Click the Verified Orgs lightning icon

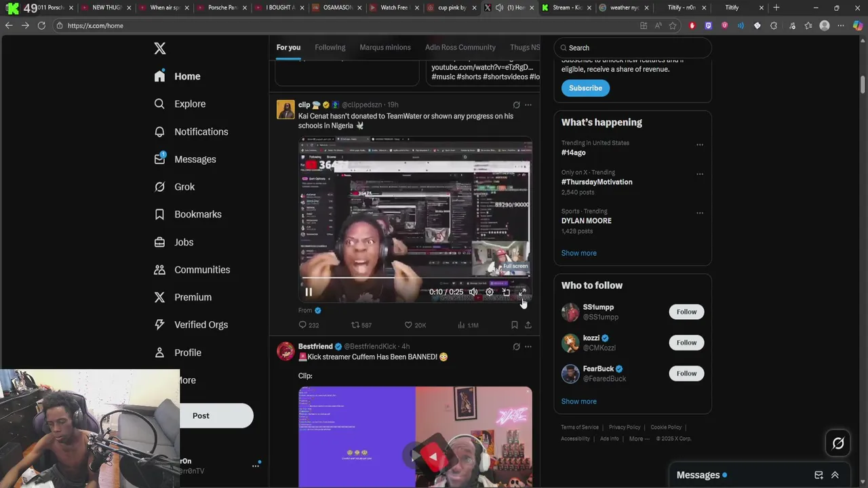tap(159, 325)
